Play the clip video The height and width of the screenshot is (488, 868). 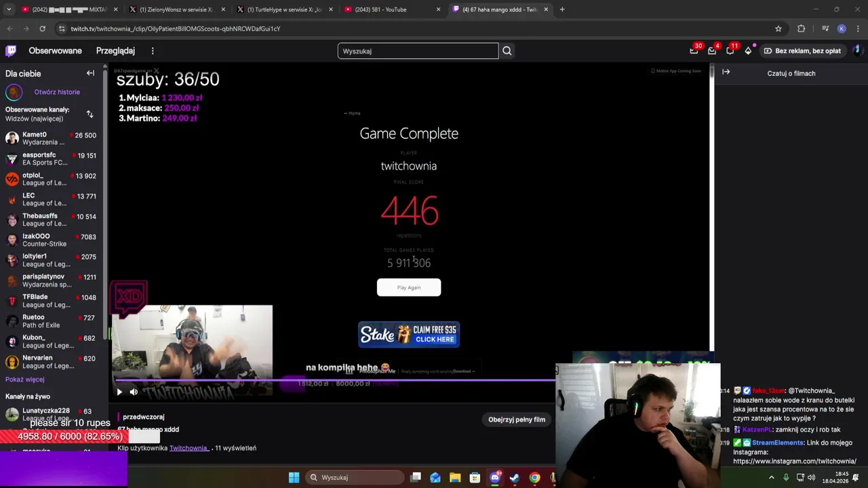tap(119, 392)
